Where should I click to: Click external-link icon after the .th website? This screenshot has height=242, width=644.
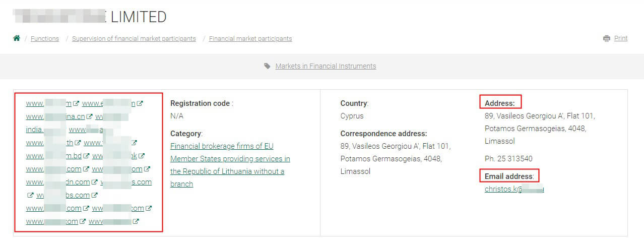coord(78,143)
